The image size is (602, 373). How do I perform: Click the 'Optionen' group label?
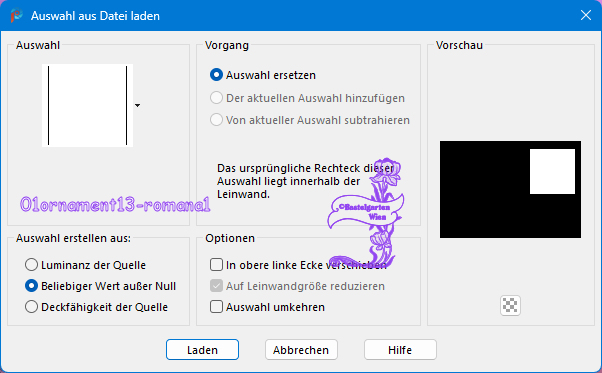pos(230,238)
